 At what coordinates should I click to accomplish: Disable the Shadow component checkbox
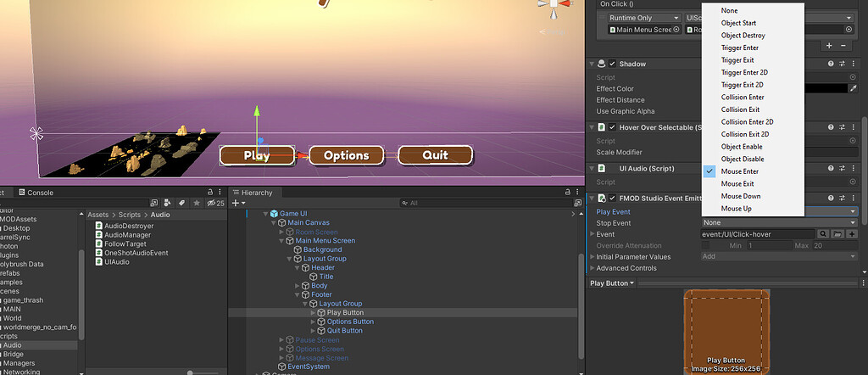click(612, 64)
